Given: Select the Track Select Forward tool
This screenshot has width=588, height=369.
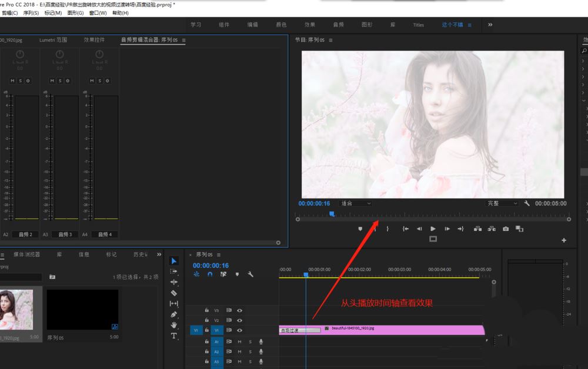Looking at the screenshot, I should point(173,271).
